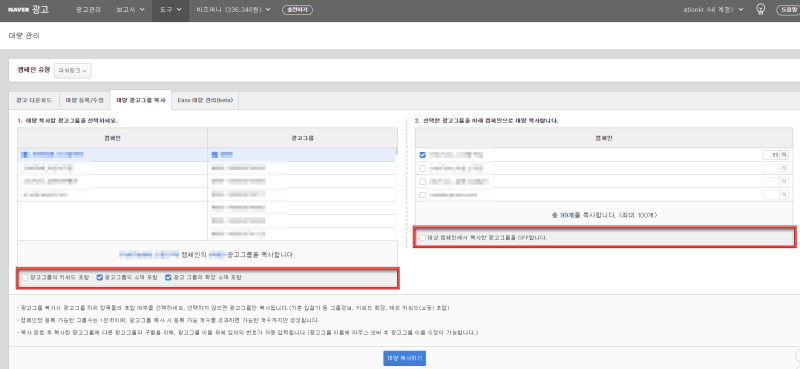
Task: Click the 대량 복사하기 button
Action: point(404,358)
